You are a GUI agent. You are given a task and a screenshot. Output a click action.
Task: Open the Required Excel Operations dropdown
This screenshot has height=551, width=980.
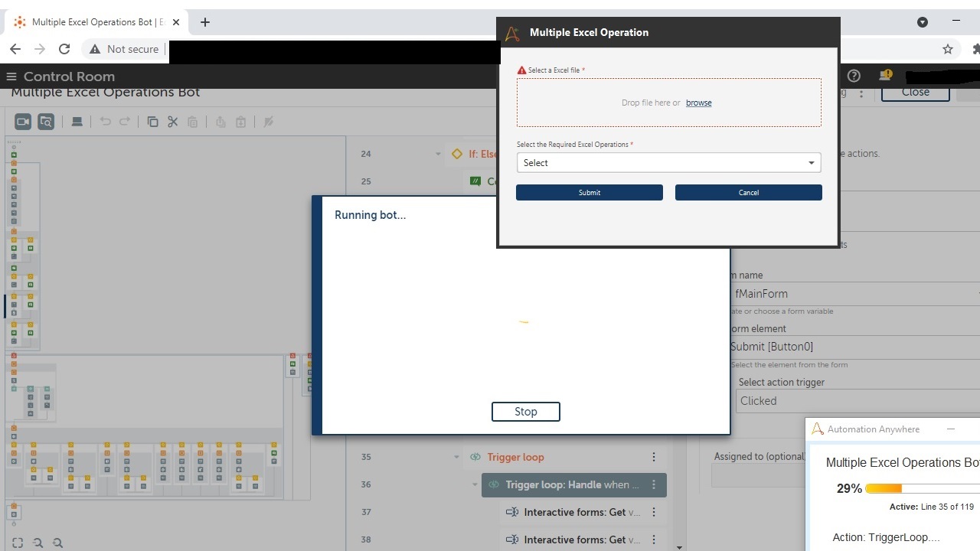(x=668, y=163)
